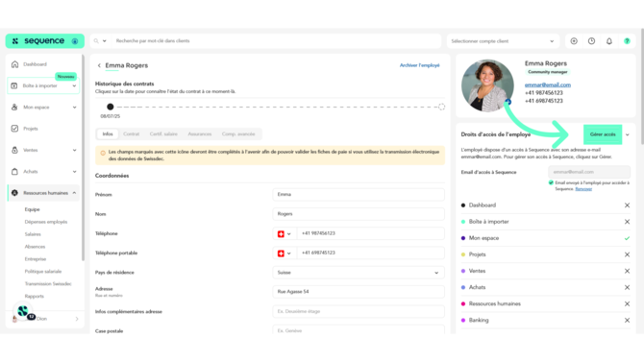Toggle the email sent checkbox
644x362 pixels.
pyautogui.click(x=551, y=182)
